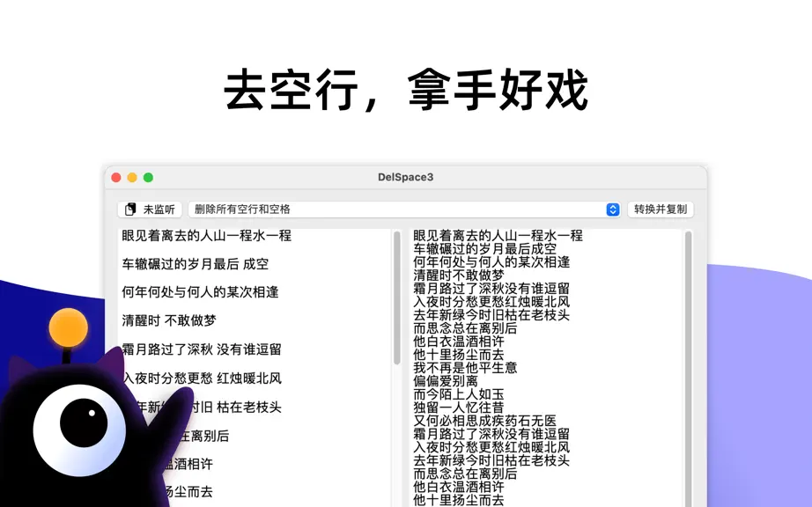Click the output line 我不再是他平生意
This screenshot has width=812, height=507.
point(465,368)
